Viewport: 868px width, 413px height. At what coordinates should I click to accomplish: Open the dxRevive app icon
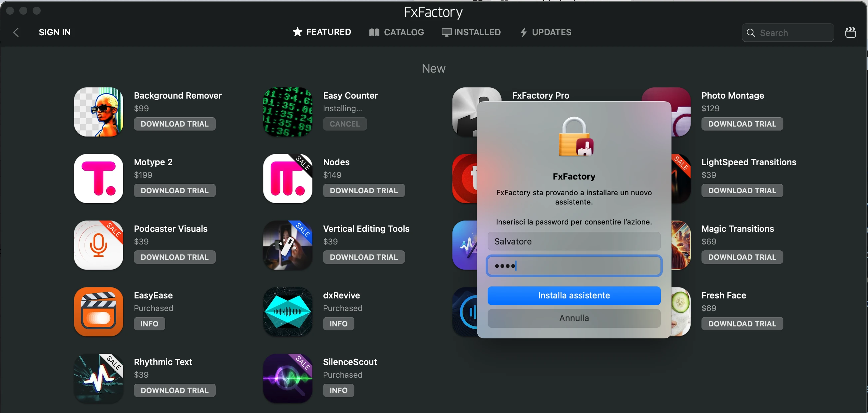point(287,312)
